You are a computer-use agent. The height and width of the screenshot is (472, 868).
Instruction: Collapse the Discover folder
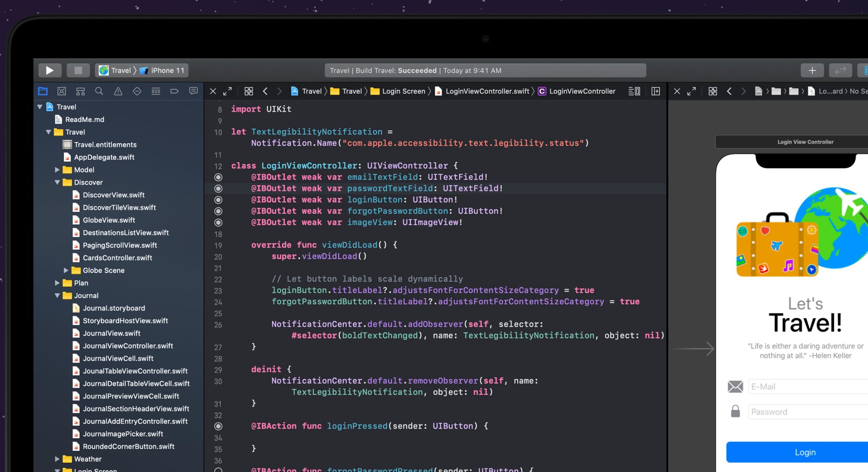[57, 183]
